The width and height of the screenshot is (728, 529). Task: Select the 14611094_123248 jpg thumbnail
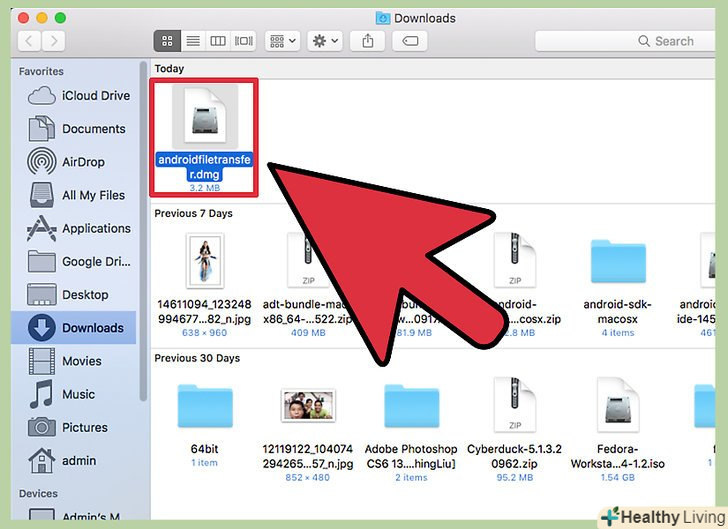pyautogui.click(x=205, y=261)
